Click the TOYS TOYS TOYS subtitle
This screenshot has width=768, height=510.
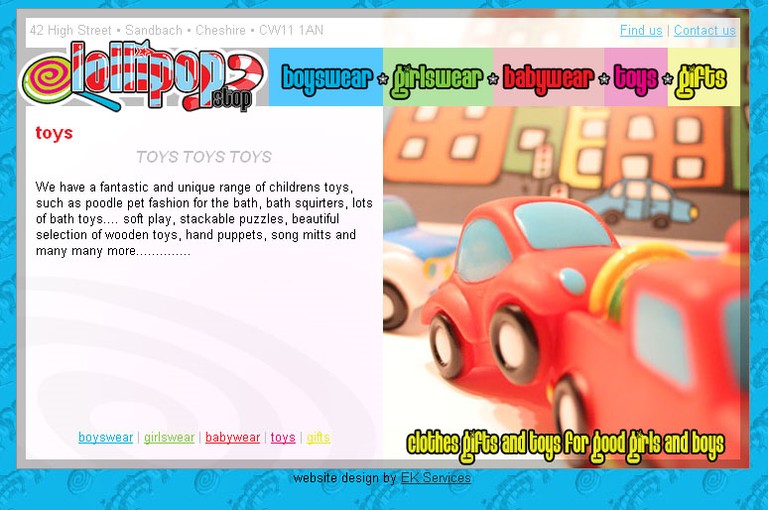tap(203, 157)
